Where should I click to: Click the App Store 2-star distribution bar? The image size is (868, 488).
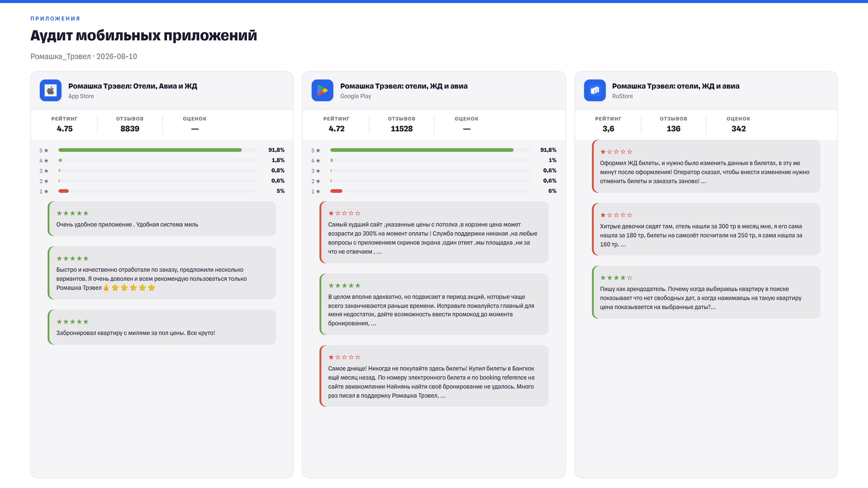[x=158, y=181]
